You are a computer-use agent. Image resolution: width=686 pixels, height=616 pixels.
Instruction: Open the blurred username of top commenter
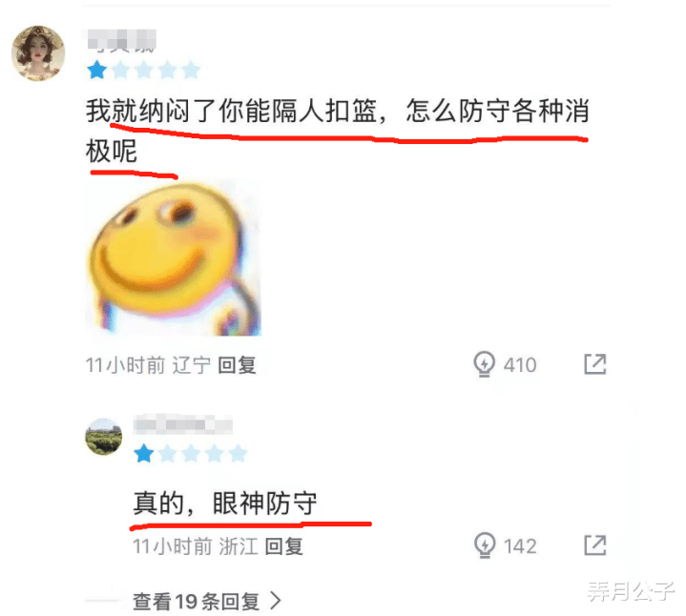(121, 40)
